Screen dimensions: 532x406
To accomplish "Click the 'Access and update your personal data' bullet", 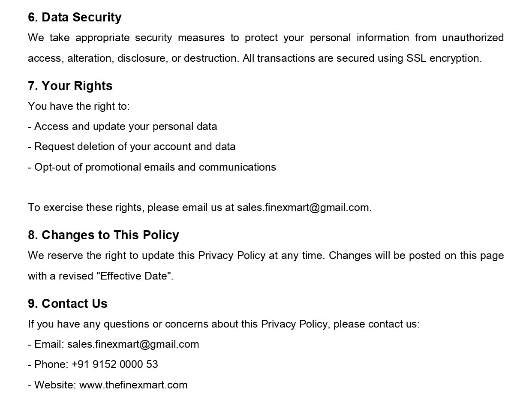I will pos(123,126).
